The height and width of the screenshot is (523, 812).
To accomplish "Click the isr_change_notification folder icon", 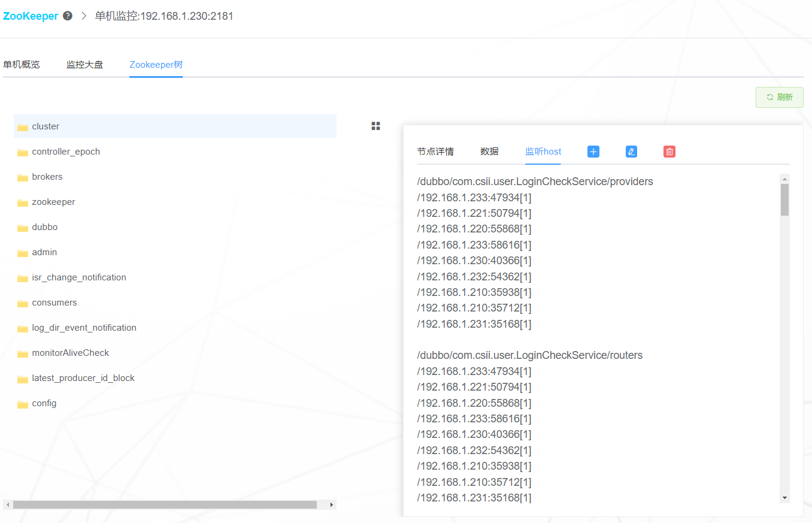I will pyautogui.click(x=23, y=278).
